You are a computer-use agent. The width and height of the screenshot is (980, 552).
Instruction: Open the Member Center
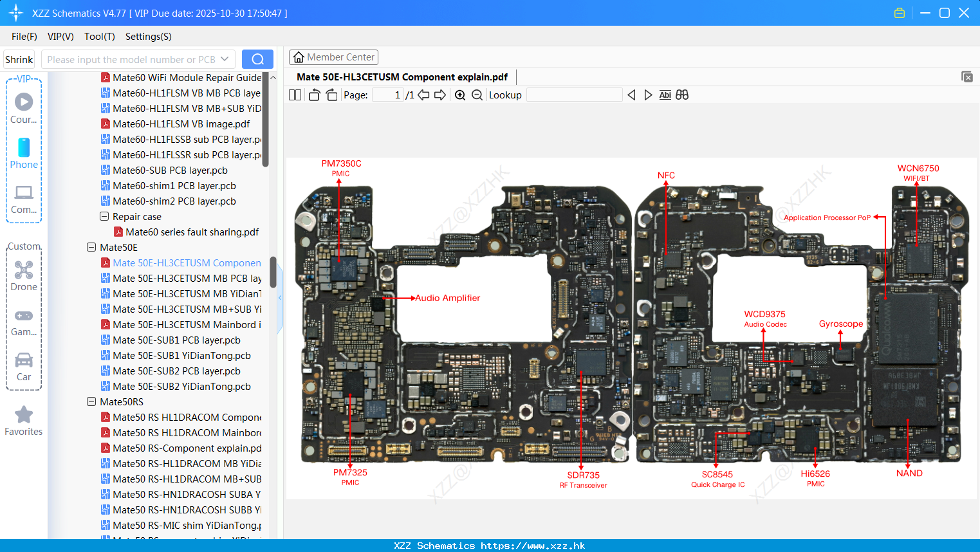(333, 57)
